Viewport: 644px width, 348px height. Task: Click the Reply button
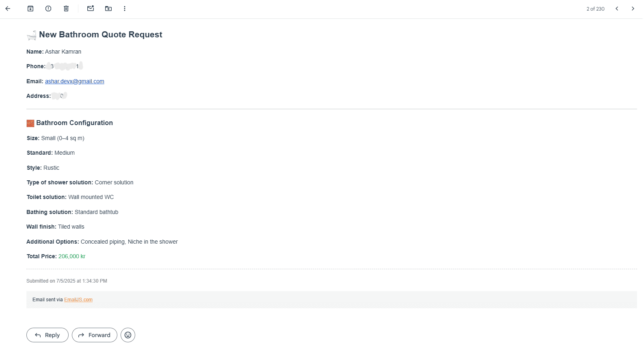pos(48,335)
